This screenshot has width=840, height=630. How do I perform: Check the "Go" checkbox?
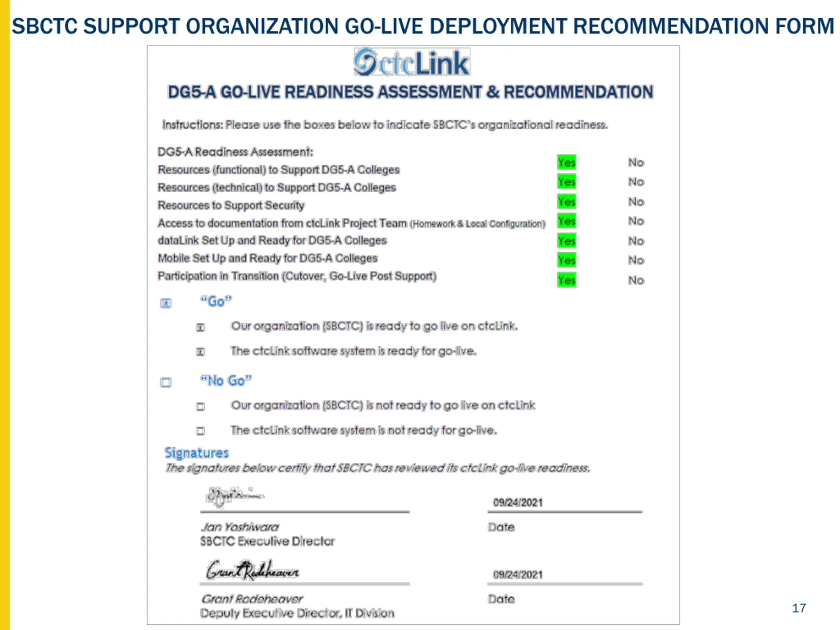(166, 303)
